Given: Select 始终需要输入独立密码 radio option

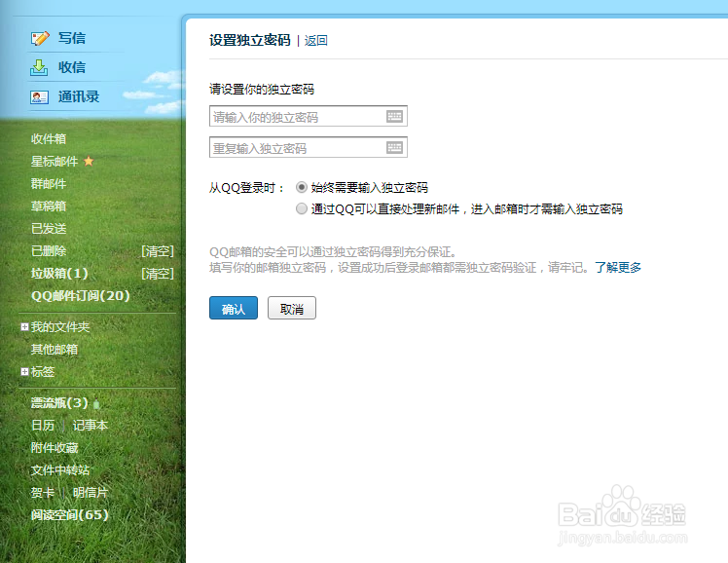Looking at the screenshot, I should coord(302,187).
